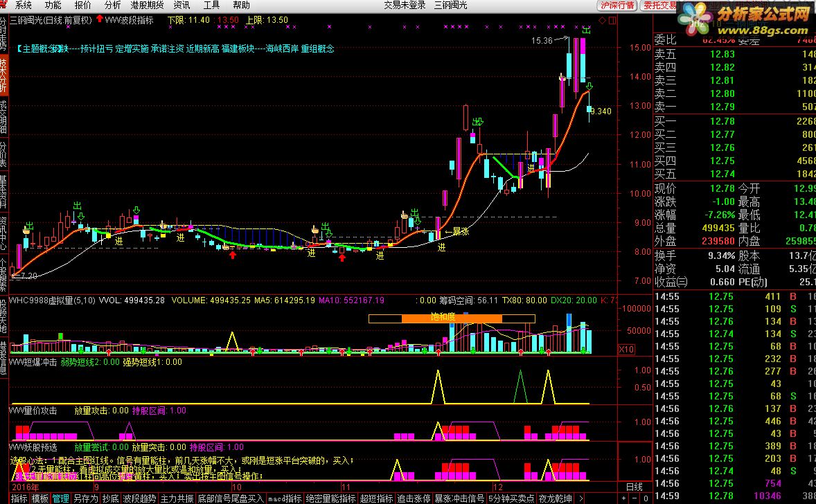Click the diamond icon at the chart's top right
Image resolution: width=816 pixels, height=504 pixels.
coord(602,20)
